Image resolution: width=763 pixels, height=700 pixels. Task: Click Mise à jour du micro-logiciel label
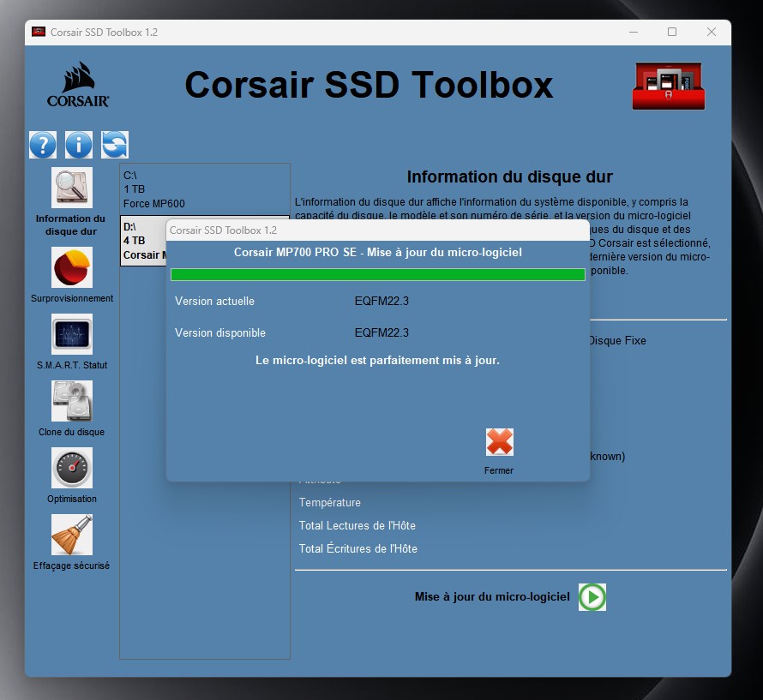(492, 597)
